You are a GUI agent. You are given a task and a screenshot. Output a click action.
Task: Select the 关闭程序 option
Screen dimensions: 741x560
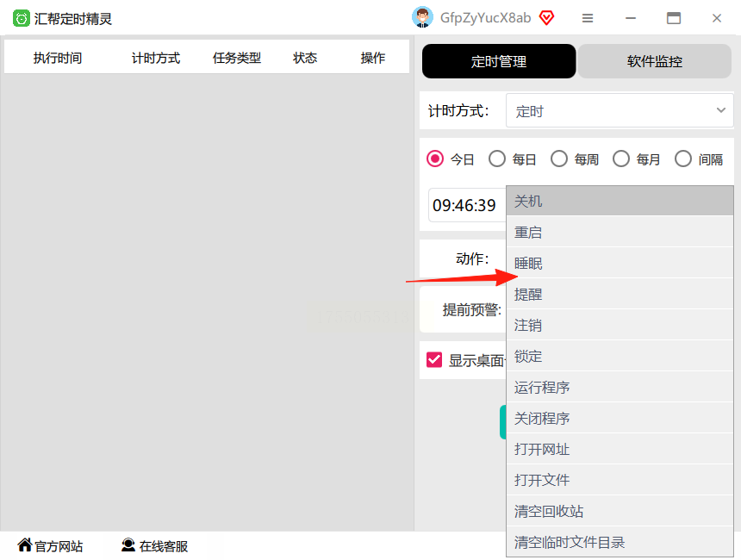pos(620,418)
